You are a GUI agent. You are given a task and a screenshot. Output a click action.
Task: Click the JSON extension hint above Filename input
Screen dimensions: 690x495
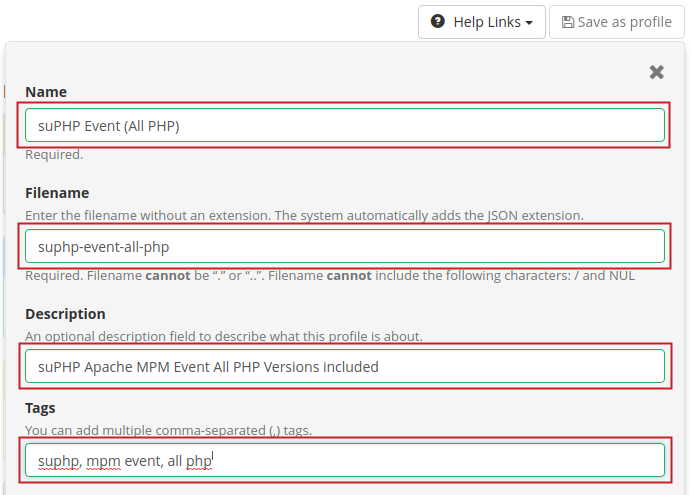304,215
